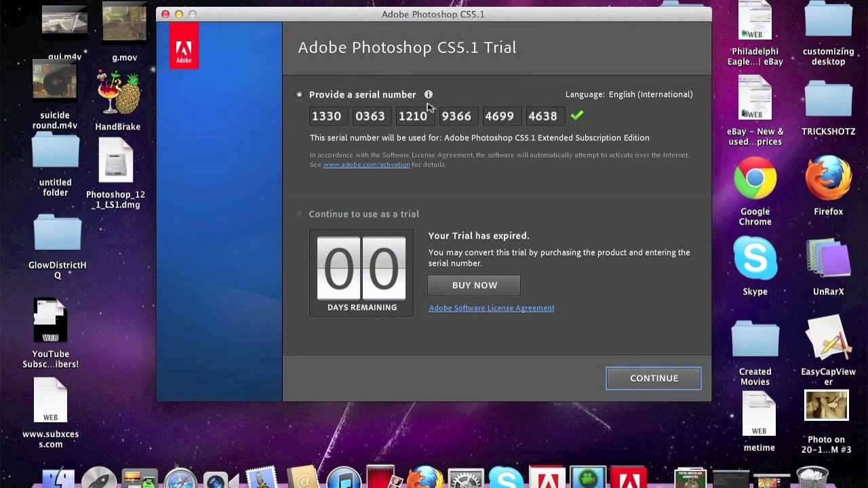
Task: Select 'Provide a serial number' radio button
Action: tap(300, 94)
